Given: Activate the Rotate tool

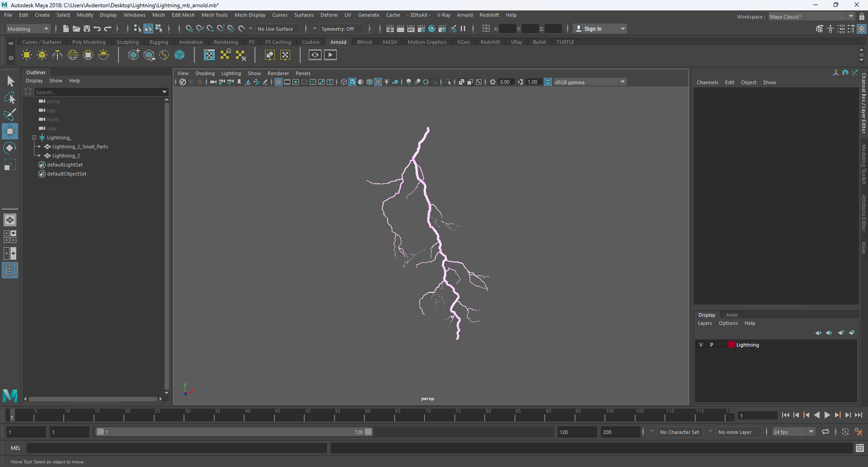Looking at the screenshot, I should point(10,148).
